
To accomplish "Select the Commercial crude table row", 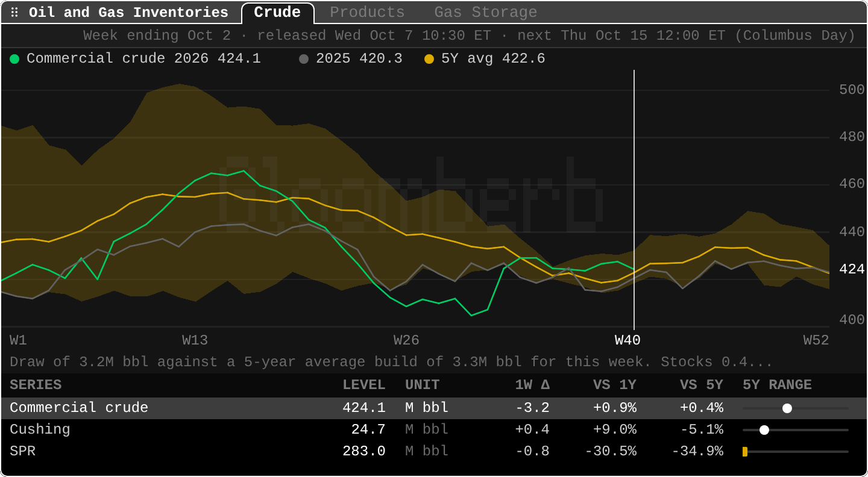I will [434, 408].
